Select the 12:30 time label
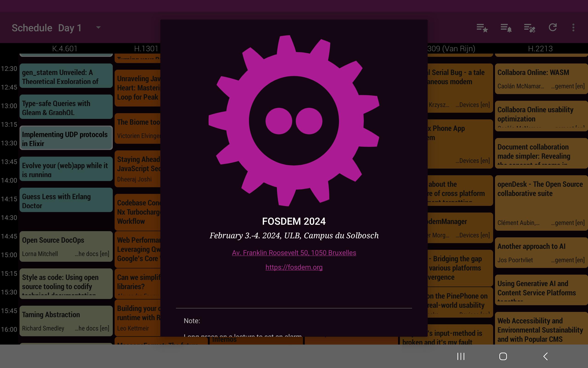Image resolution: width=588 pixels, height=368 pixels. pyautogui.click(x=9, y=69)
